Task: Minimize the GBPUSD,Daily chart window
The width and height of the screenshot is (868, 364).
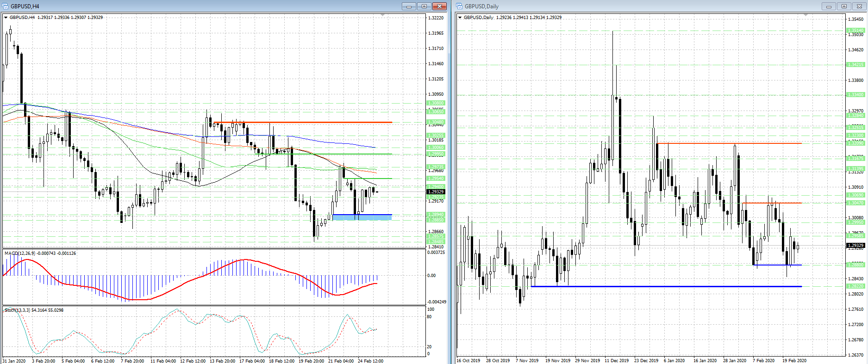Action: pyautogui.click(x=829, y=6)
